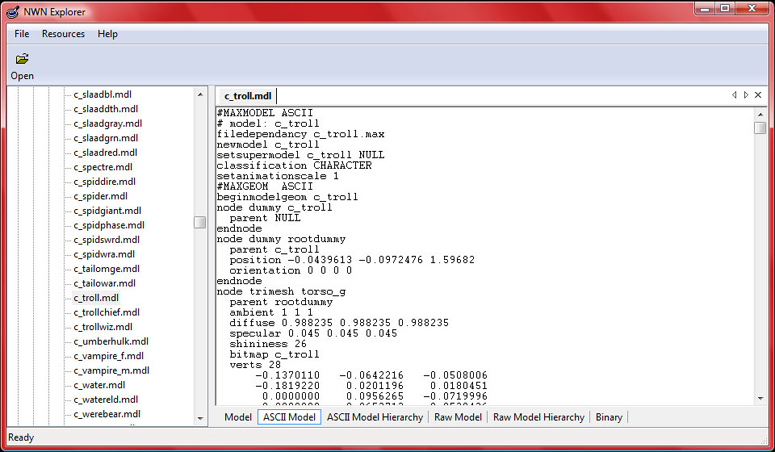Select c_vampire_m.mdl in the tree

click(x=111, y=370)
